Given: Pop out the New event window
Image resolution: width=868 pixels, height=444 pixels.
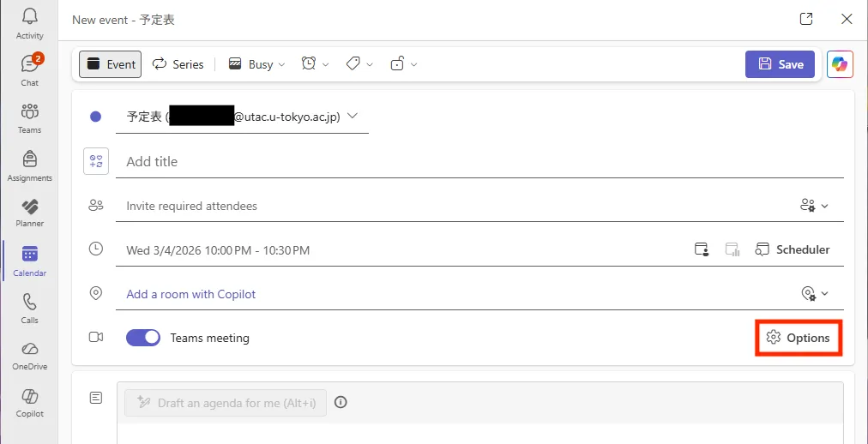Looking at the screenshot, I should pyautogui.click(x=805, y=19).
